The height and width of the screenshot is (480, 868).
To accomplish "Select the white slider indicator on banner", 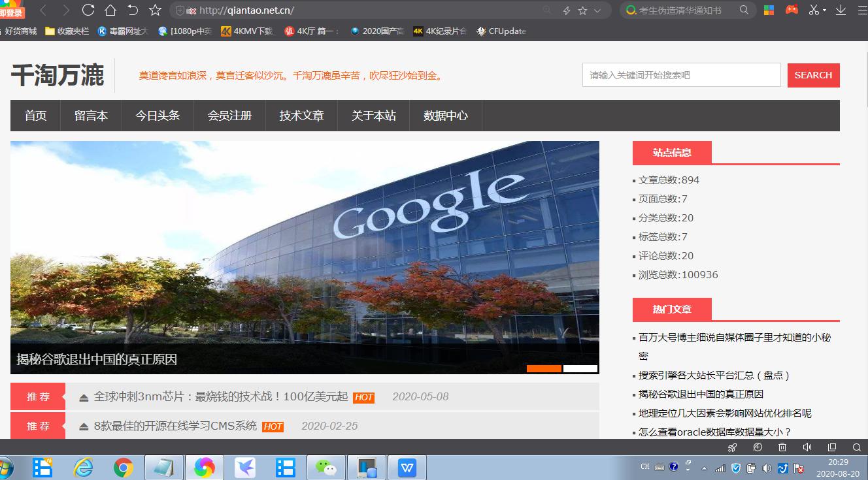I will [x=580, y=369].
